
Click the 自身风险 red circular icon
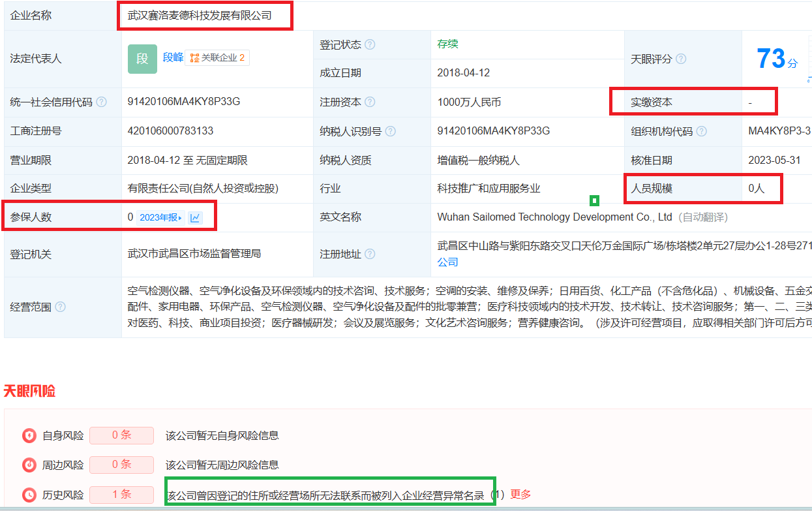click(x=29, y=435)
